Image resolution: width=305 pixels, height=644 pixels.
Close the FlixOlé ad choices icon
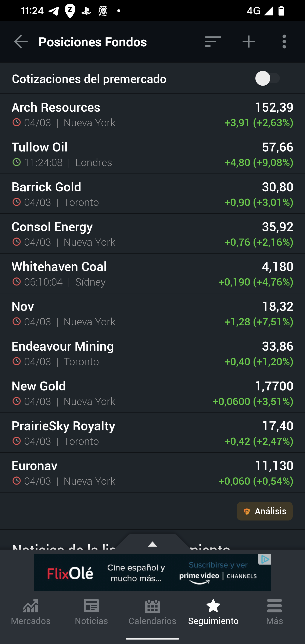pos(265,559)
